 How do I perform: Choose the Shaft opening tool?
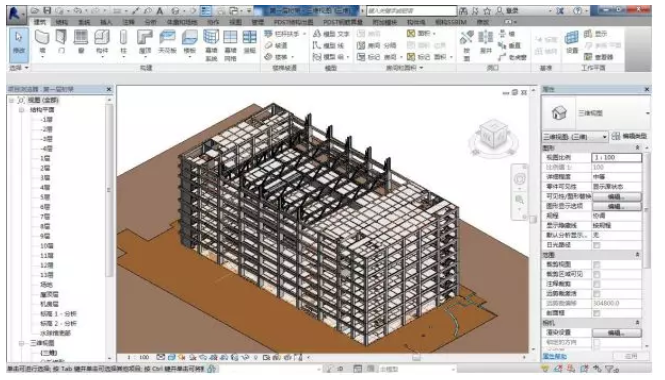coord(485,42)
